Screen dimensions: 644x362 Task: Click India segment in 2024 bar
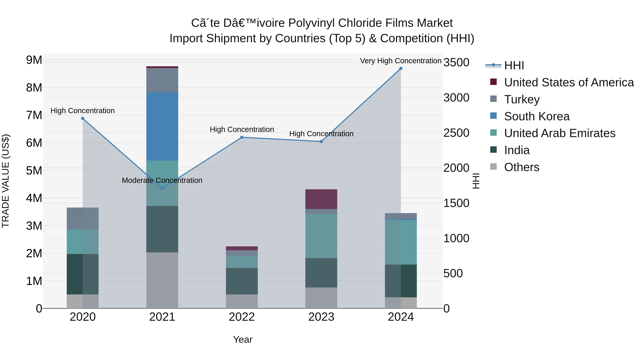[x=401, y=281]
